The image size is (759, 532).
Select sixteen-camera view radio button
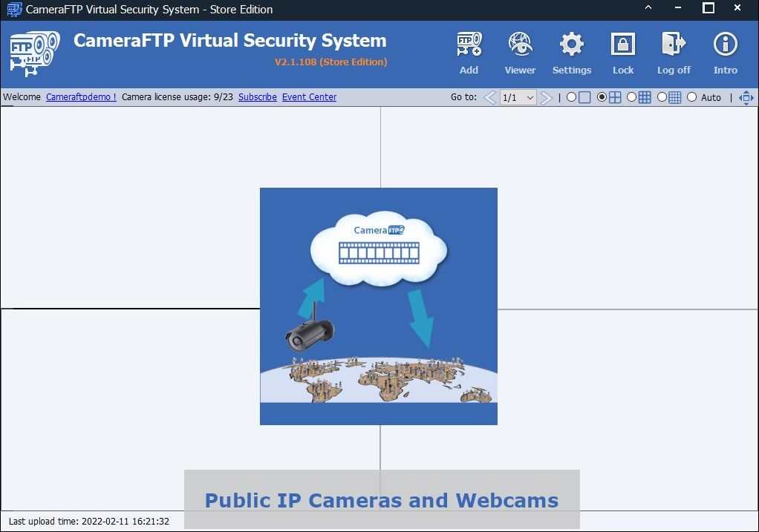pos(662,97)
